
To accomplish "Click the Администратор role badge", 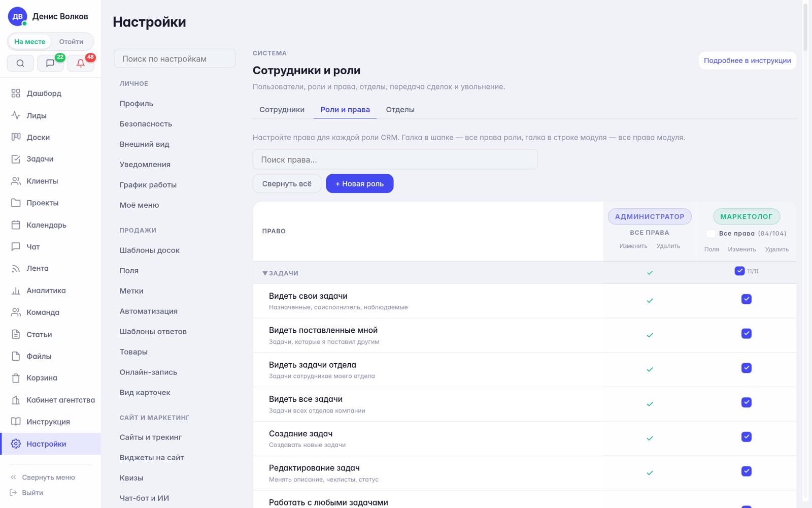I will 650,216.
